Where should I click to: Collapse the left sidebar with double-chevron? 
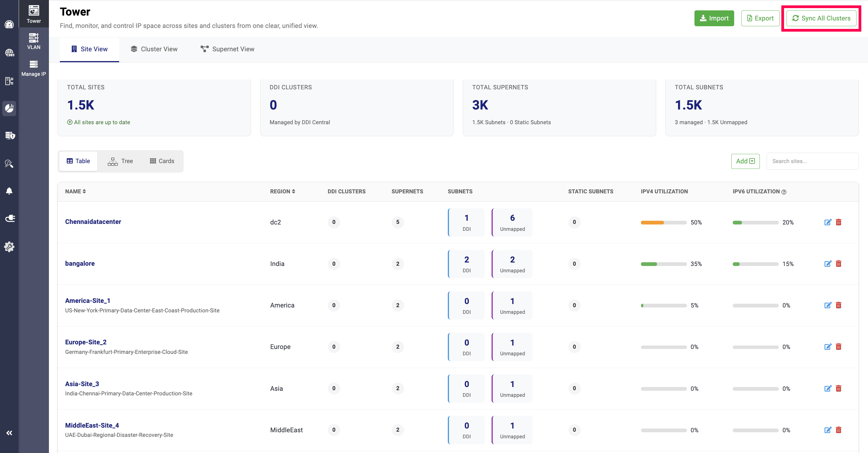(9, 433)
